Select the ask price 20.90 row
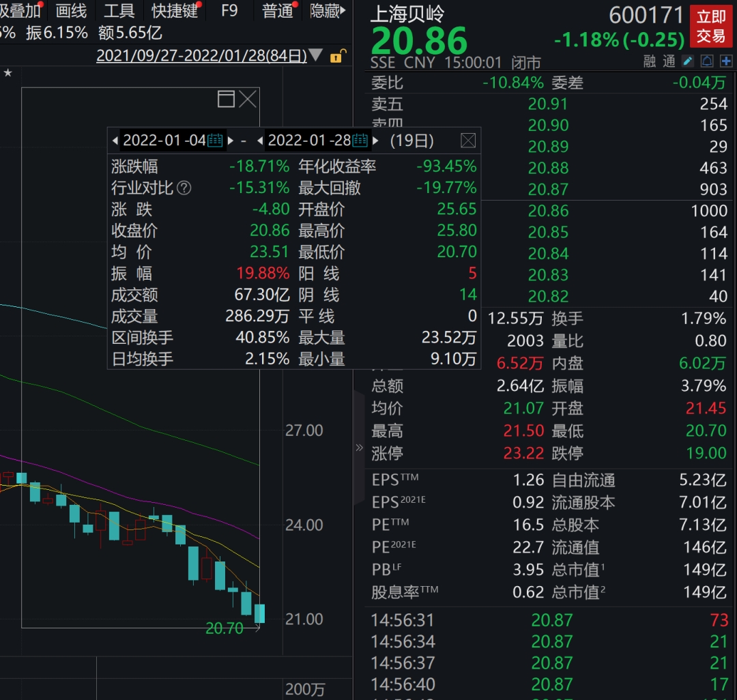 click(548, 126)
